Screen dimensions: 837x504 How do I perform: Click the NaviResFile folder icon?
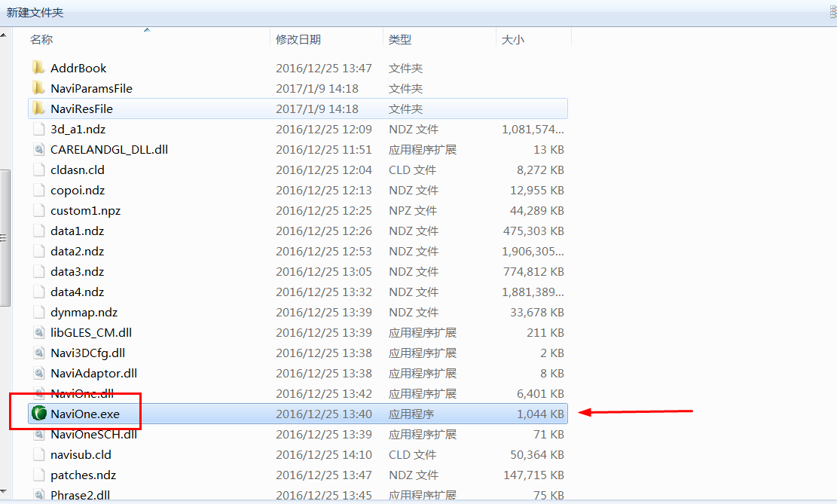[x=38, y=108]
